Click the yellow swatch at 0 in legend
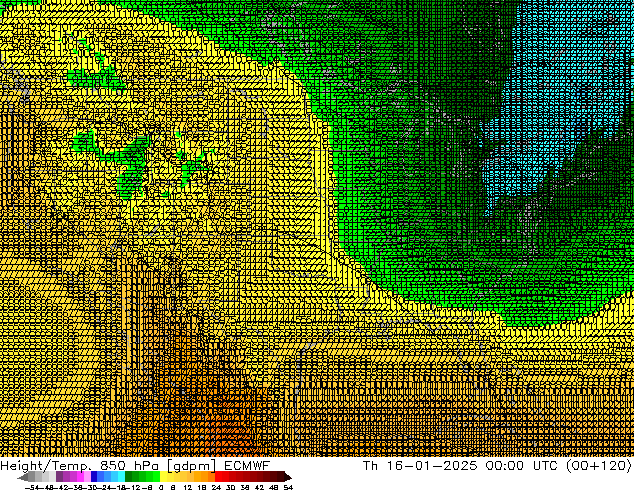634x490 pixels. (164, 477)
